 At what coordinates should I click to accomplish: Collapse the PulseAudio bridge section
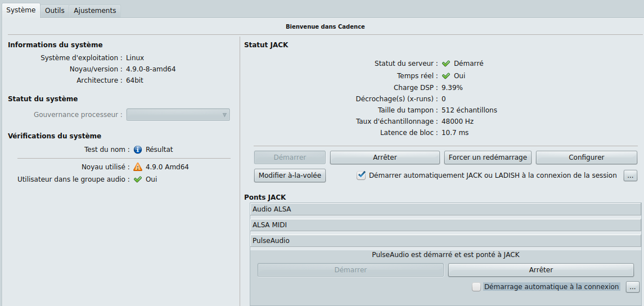445,241
